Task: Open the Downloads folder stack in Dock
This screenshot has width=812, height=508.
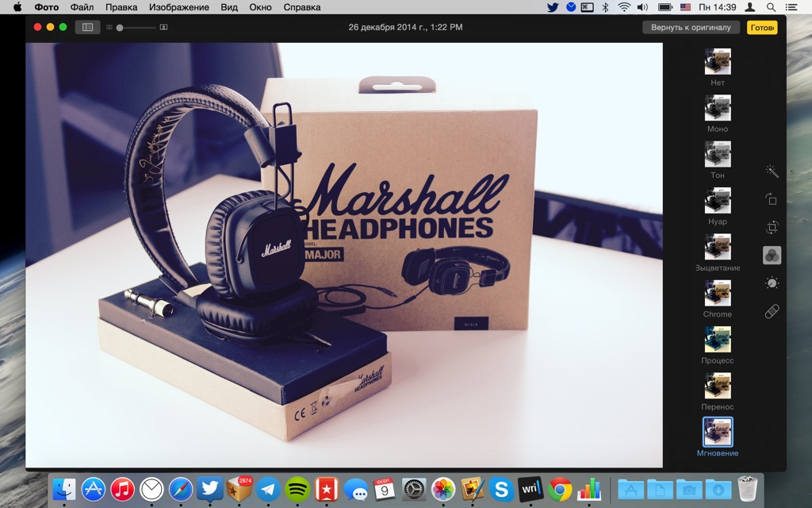Action: coord(718,489)
